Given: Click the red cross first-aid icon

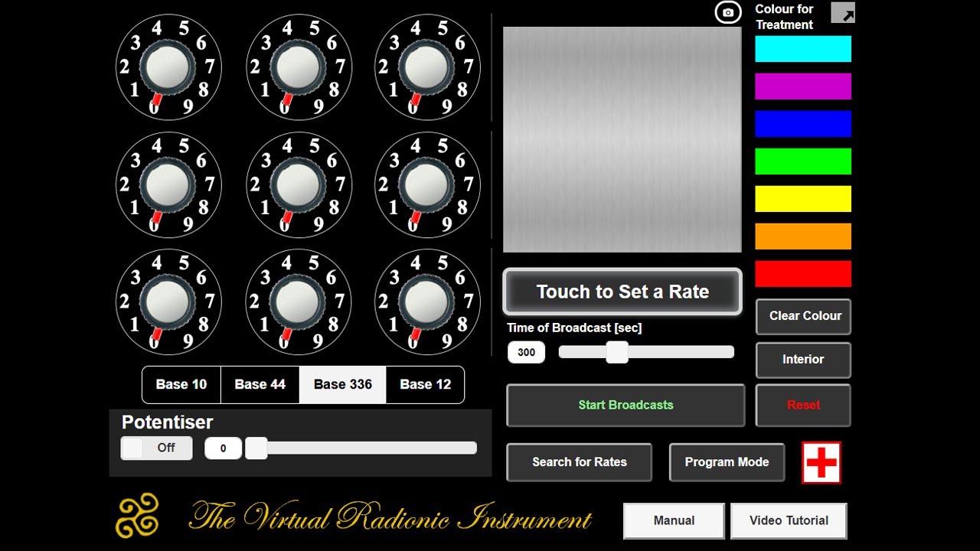Looking at the screenshot, I should click(x=822, y=462).
